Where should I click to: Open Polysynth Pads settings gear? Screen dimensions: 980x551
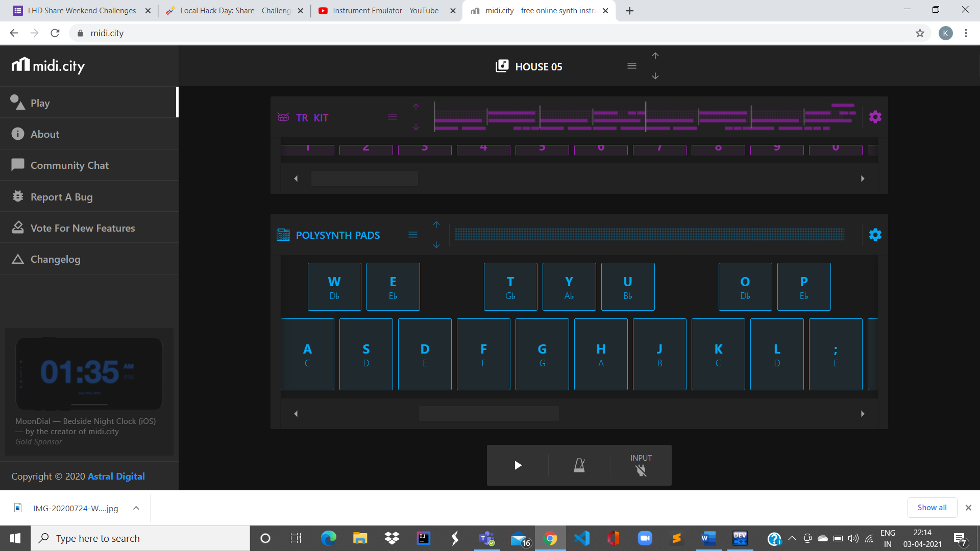point(875,235)
